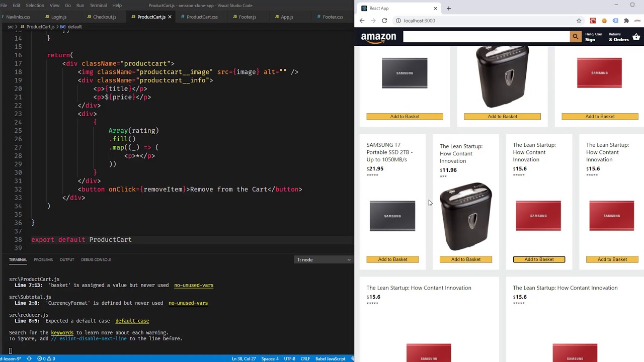Change indentation via Spaces: 4
The height and width of the screenshot is (362, 644).
pos(270,358)
